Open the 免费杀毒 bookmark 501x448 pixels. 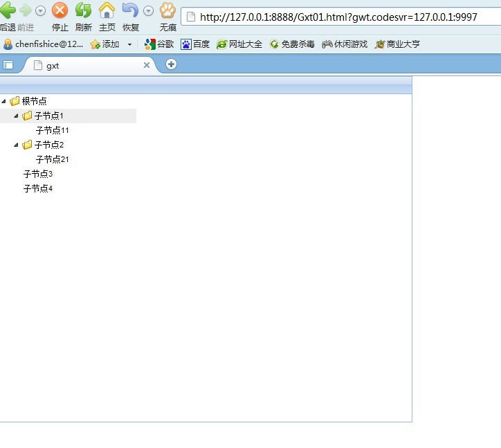pyautogui.click(x=292, y=44)
